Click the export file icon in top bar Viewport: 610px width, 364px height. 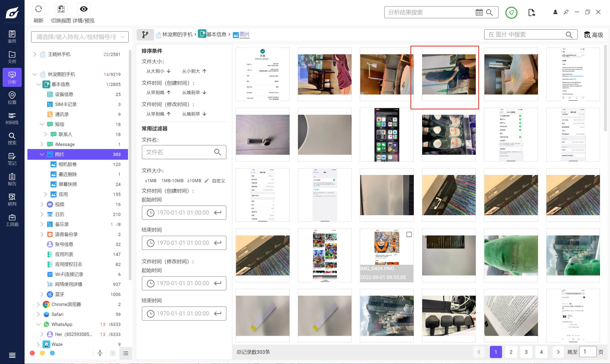tap(531, 13)
